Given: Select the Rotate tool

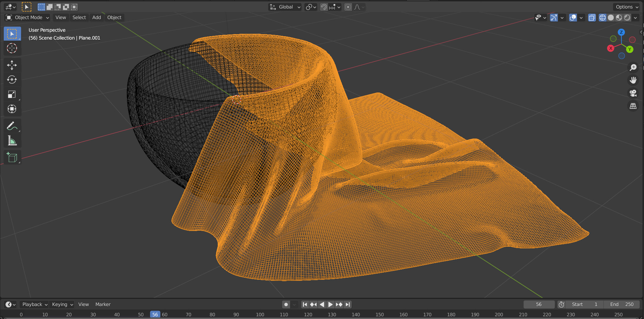Looking at the screenshot, I should tap(12, 79).
